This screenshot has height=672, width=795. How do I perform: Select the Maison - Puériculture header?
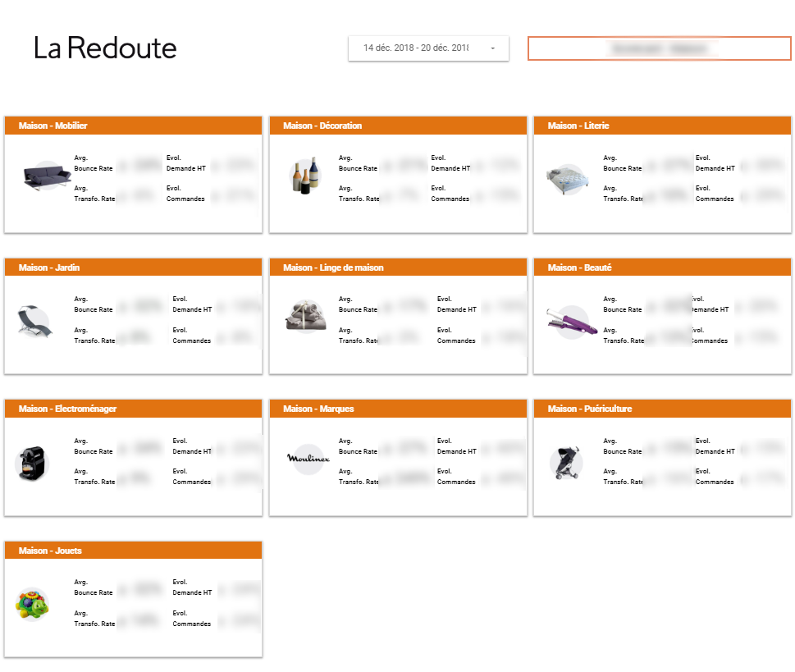[x=662, y=409]
